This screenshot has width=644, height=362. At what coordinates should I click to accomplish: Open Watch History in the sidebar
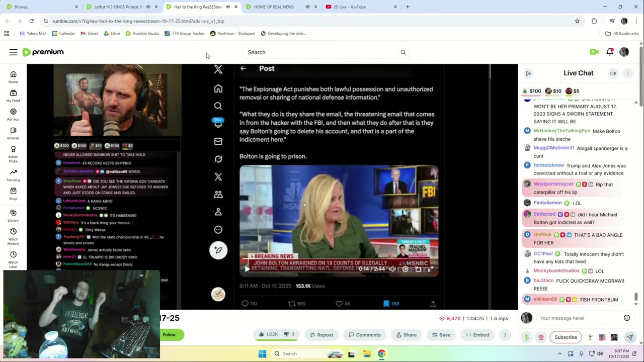click(13, 236)
